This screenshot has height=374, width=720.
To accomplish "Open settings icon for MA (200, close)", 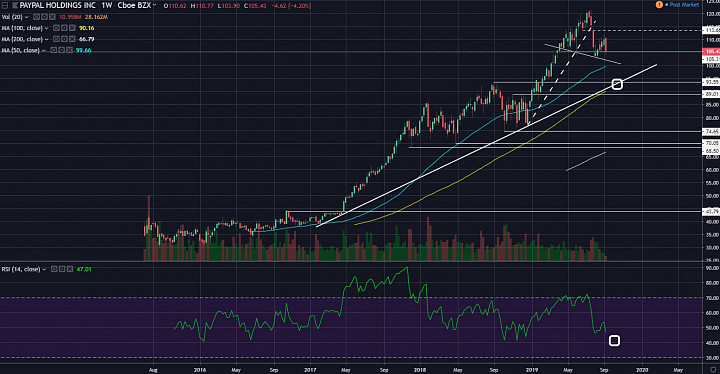I will click(64, 39).
